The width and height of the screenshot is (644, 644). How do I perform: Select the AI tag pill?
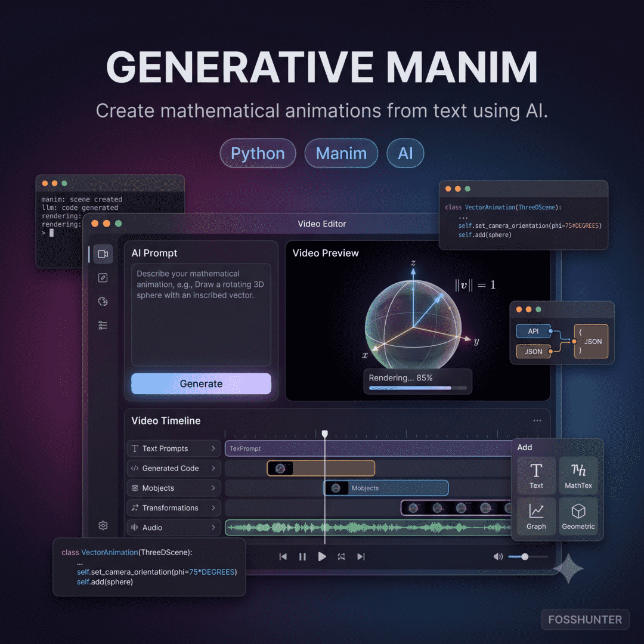(x=405, y=153)
